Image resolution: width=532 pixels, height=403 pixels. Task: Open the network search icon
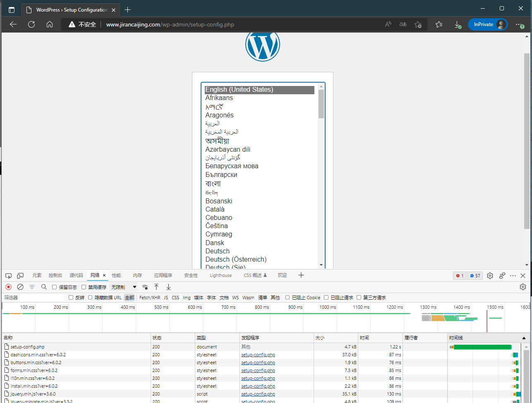click(44, 287)
